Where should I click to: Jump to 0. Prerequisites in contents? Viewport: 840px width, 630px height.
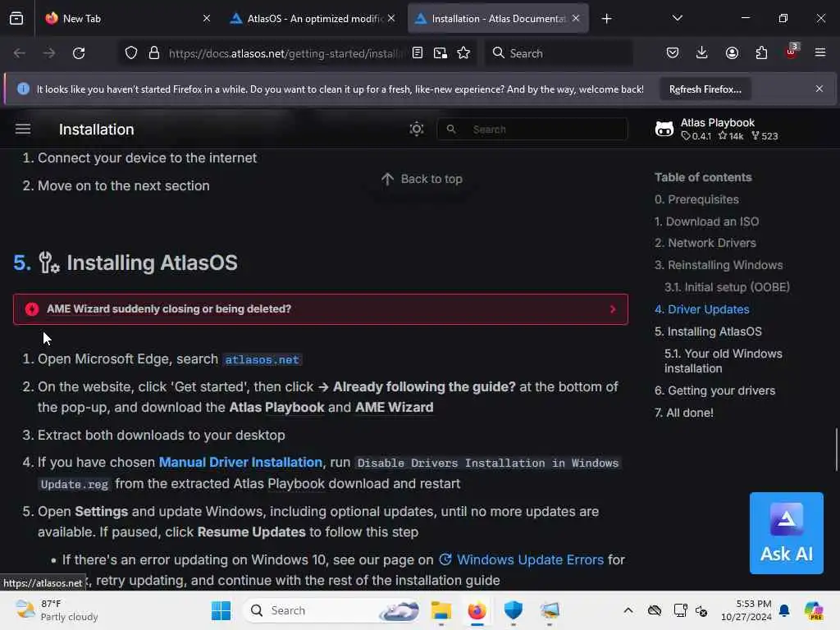click(x=696, y=199)
